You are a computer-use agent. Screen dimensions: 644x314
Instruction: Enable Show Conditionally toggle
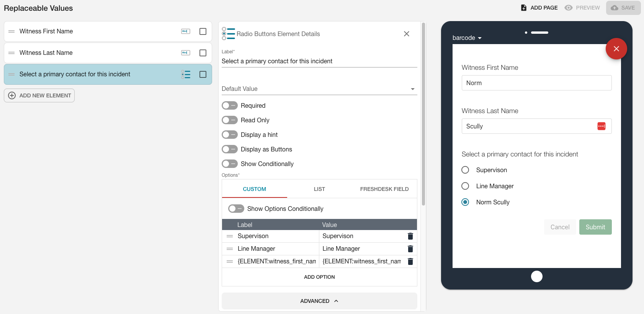point(230,164)
